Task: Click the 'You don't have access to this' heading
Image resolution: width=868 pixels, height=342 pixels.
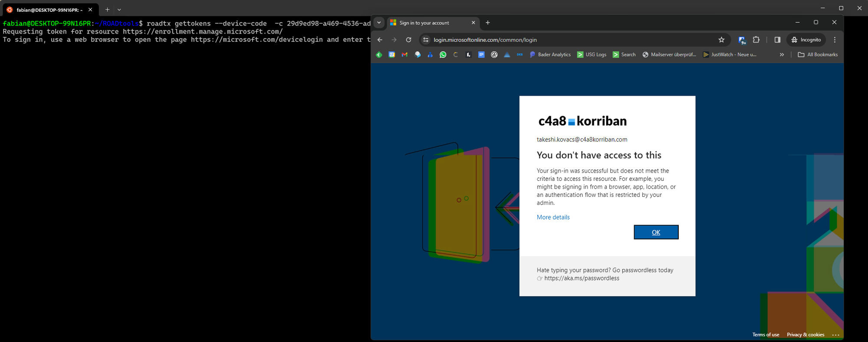Action: (x=599, y=155)
